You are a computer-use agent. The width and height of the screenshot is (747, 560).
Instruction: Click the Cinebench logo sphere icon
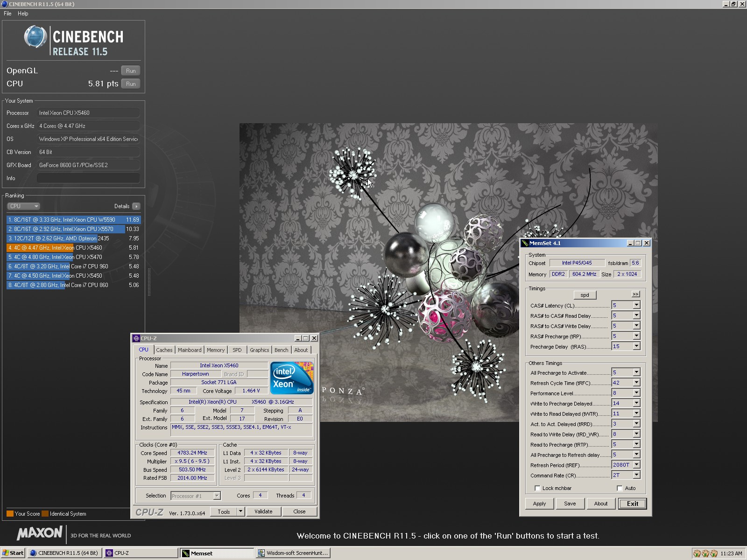[35, 37]
